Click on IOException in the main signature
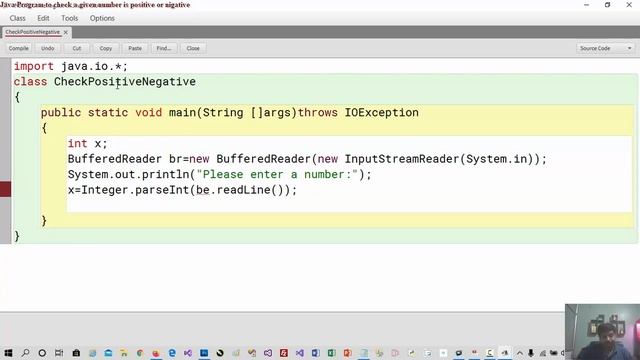640x360 pixels. [x=382, y=113]
